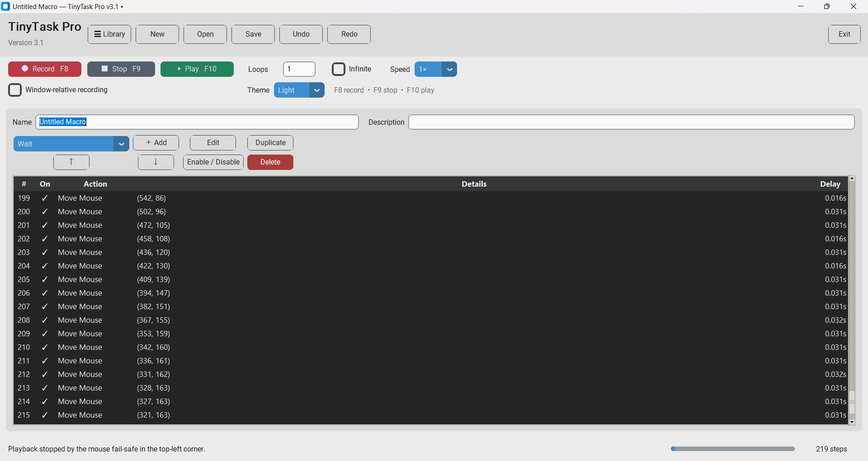
Task: Open the Speed dropdown
Action: 436,69
